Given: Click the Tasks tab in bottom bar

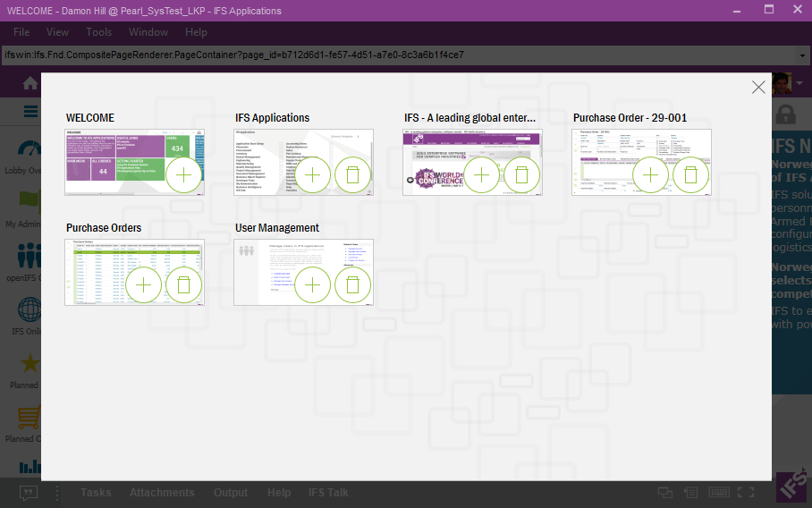Looking at the screenshot, I should pos(96,493).
